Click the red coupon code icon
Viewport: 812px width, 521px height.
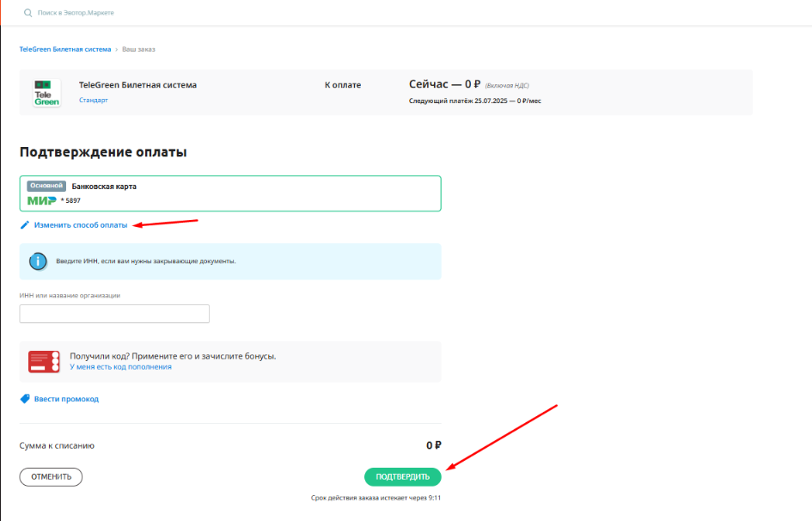coord(44,361)
